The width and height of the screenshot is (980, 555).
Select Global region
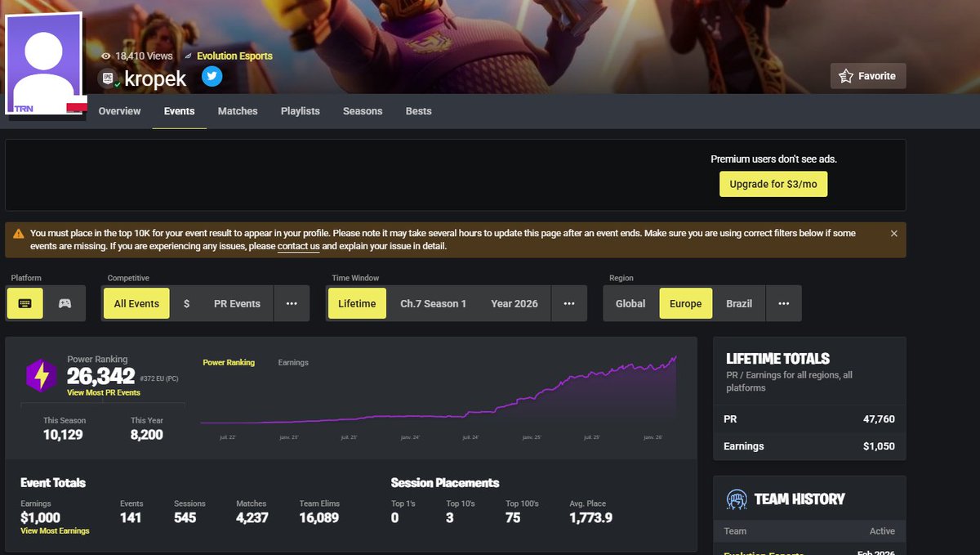pos(630,303)
